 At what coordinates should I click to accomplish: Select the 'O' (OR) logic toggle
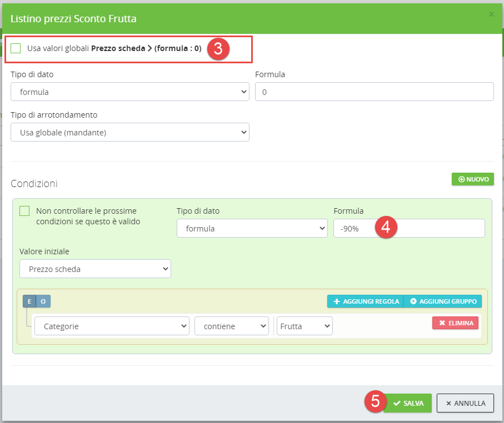[x=43, y=301]
